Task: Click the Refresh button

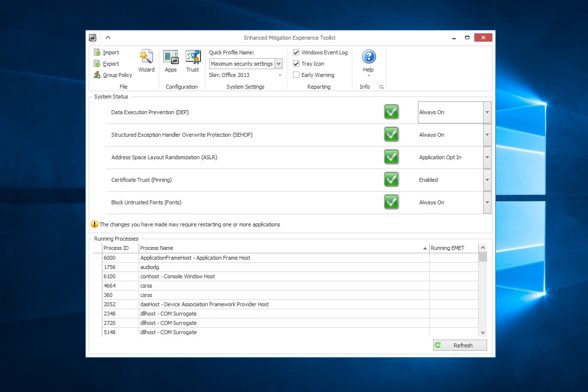Action: pos(460,345)
